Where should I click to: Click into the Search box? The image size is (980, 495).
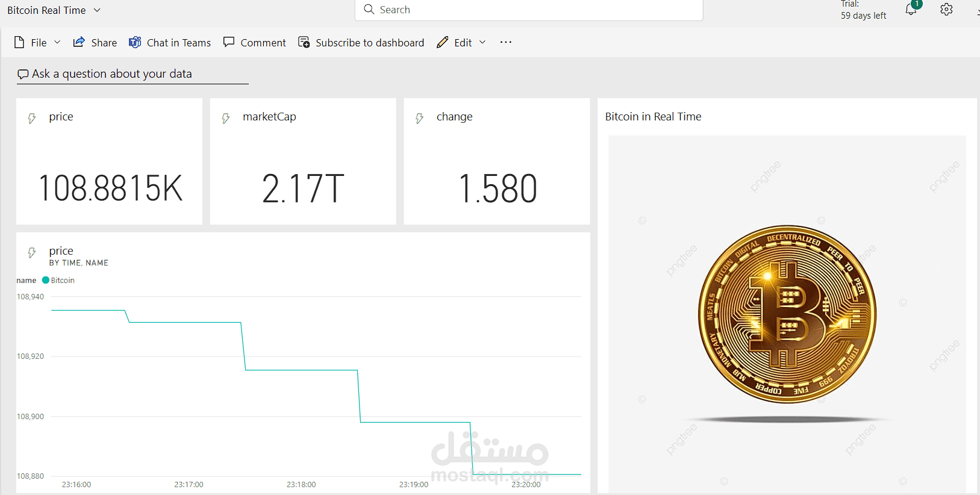(529, 10)
